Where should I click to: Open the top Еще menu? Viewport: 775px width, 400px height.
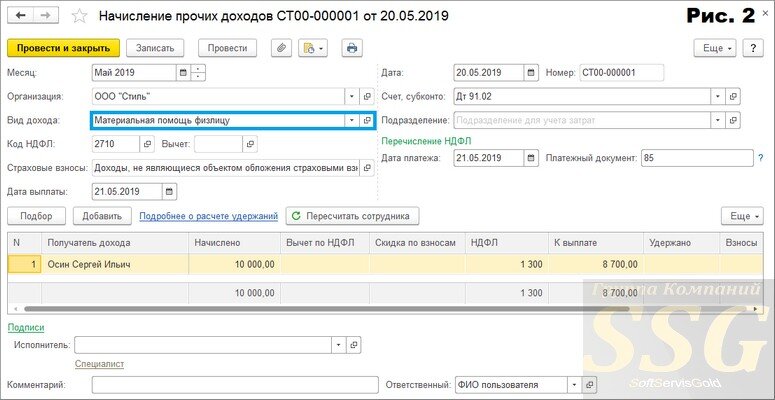pyautogui.click(x=716, y=48)
